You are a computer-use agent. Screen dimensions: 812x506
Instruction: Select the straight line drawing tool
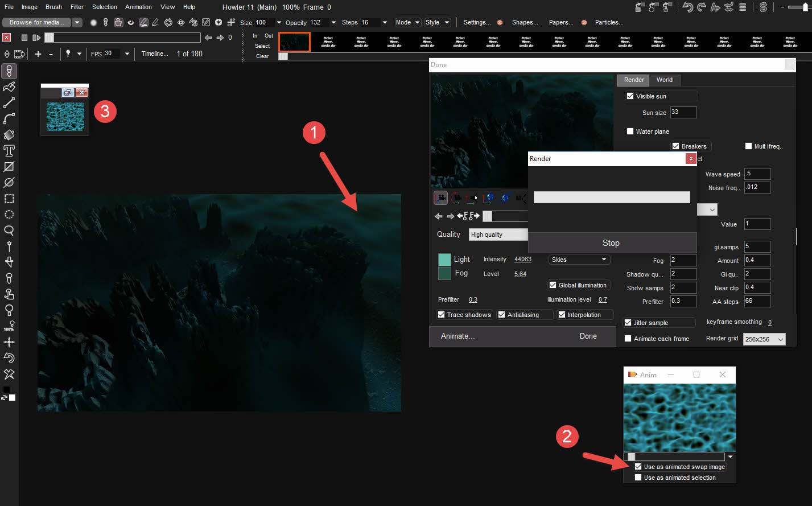click(9, 103)
